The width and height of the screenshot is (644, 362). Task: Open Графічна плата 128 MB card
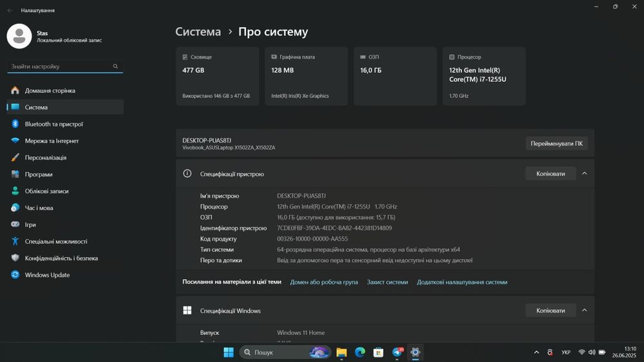click(306, 76)
